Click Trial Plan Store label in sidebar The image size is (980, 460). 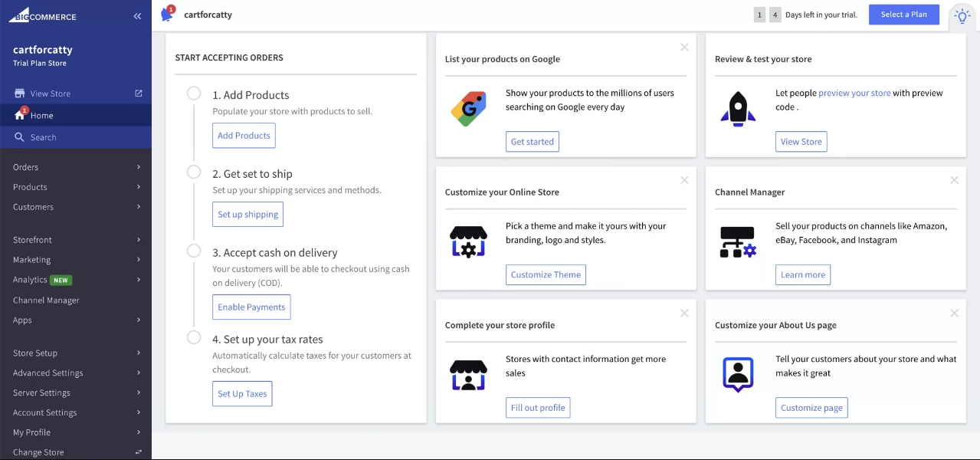(x=40, y=64)
